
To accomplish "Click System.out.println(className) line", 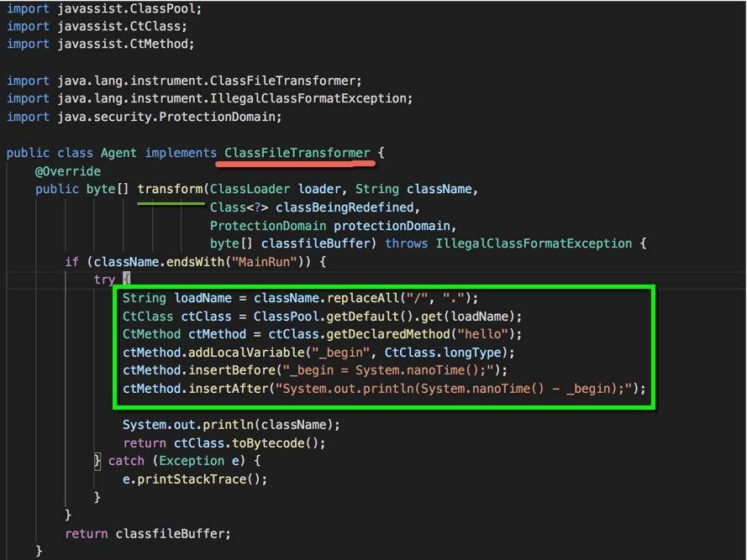I will 232,425.
